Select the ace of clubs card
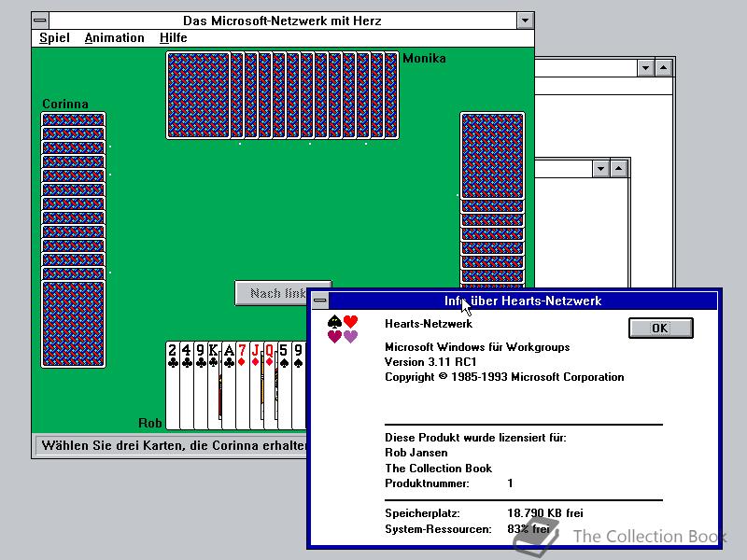This screenshot has height=560, width=747. click(229, 385)
